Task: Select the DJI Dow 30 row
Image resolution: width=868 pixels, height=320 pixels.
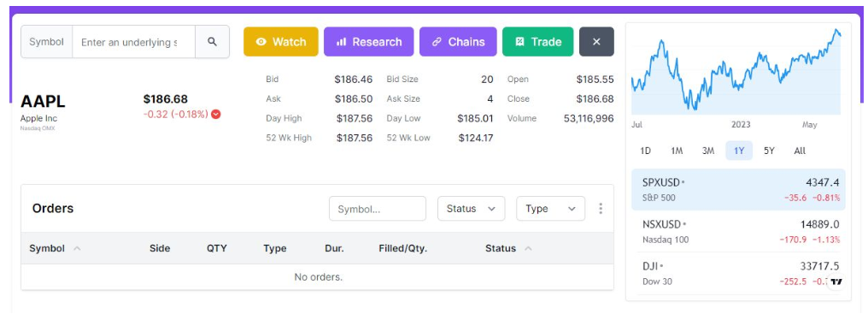Action: click(738, 274)
